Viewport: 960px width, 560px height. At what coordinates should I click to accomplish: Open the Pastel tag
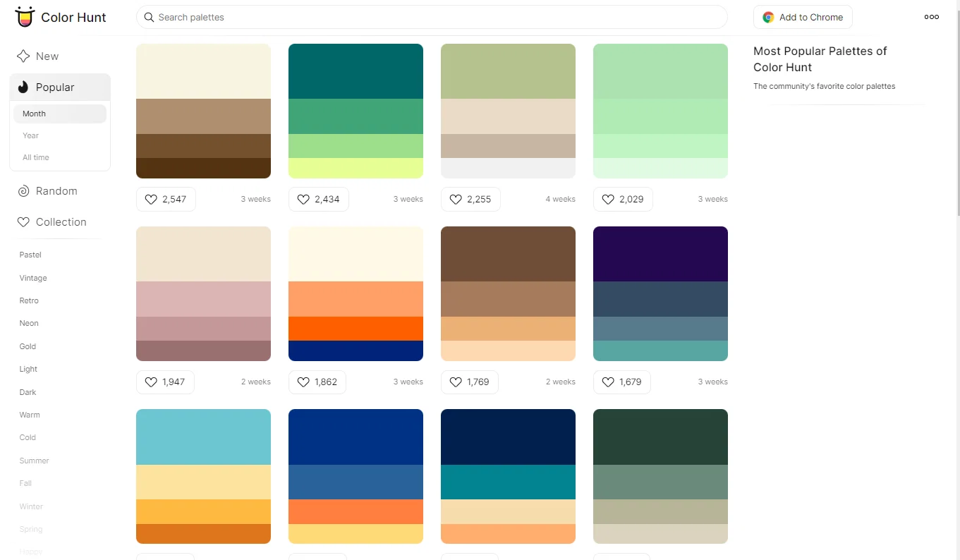point(30,255)
